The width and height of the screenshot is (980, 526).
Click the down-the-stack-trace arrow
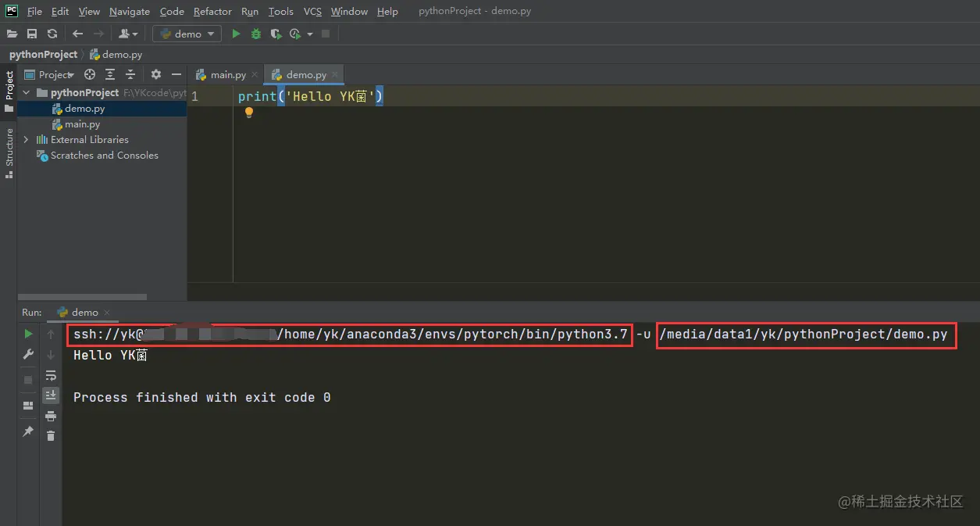51,354
